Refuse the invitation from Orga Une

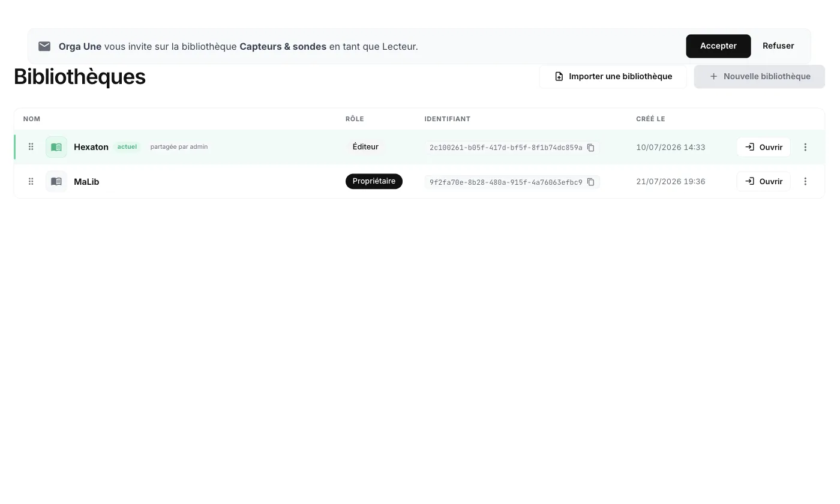tap(778, 46)
